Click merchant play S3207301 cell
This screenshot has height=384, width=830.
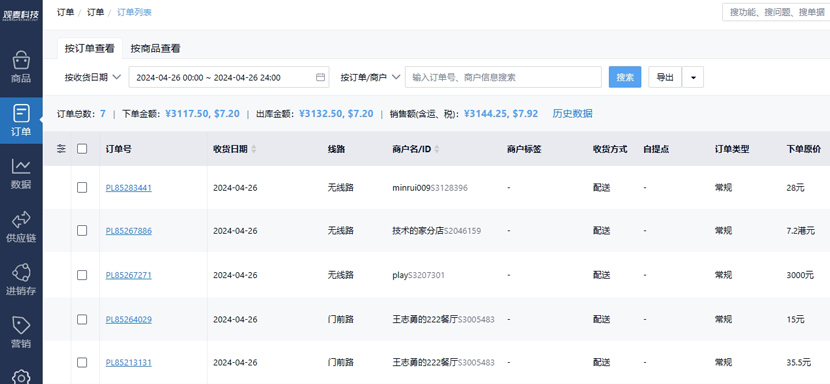coord(418,275)
